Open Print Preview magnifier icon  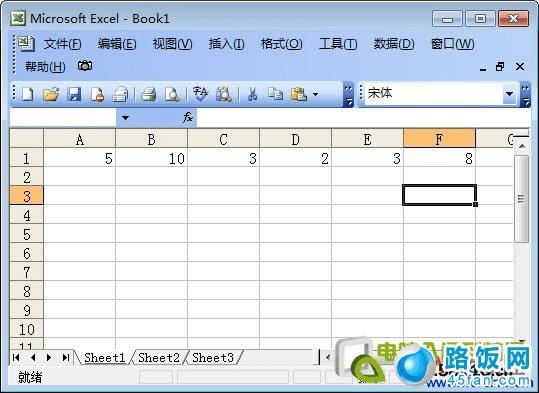pyautogui.click(x=172, y=94)
